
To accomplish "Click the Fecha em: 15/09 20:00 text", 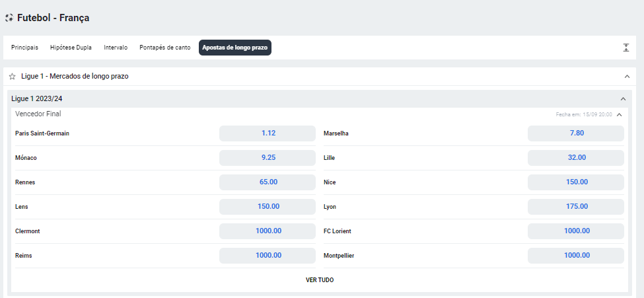I will coord(584,115).
